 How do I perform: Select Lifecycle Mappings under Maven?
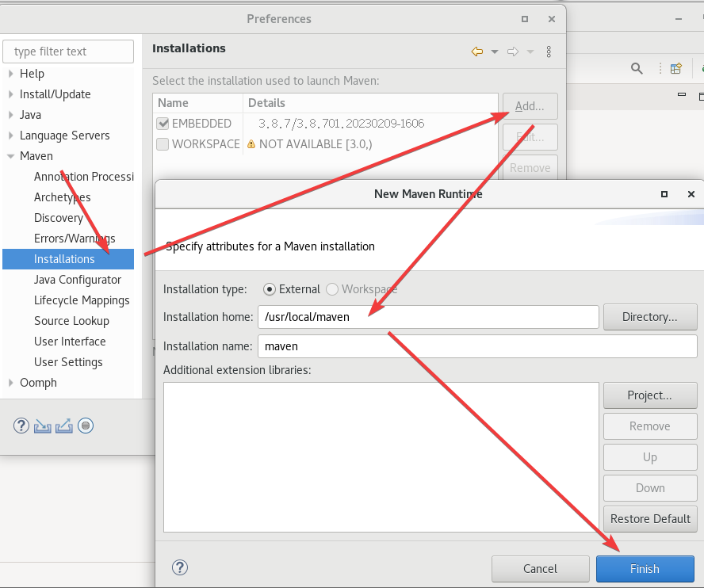coord(82,300)
